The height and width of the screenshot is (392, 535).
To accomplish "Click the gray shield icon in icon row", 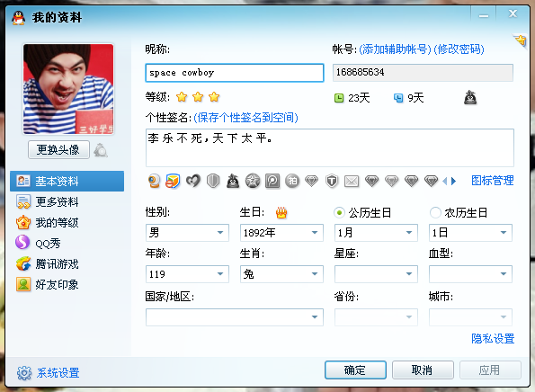I will click(213, 181).
